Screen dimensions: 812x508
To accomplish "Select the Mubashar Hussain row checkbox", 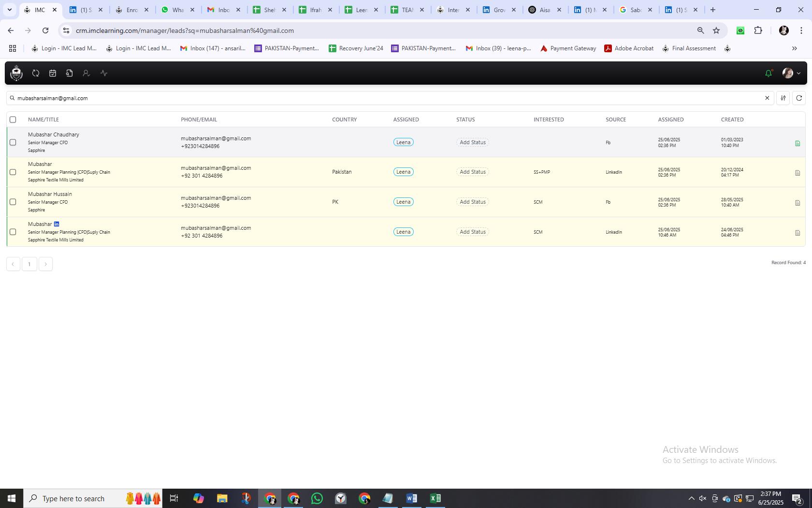I will [13, 202].
